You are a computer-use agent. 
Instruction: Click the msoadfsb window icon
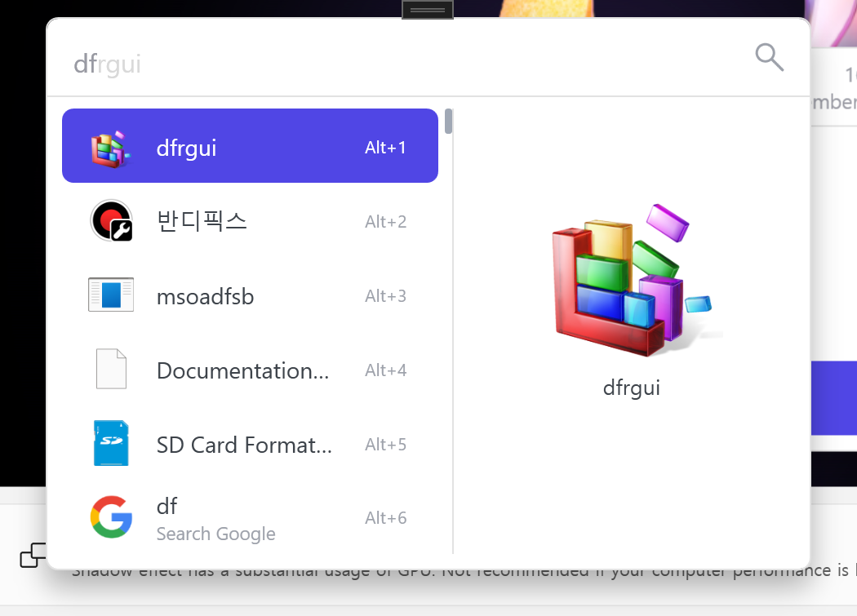[x=111, y=295]
